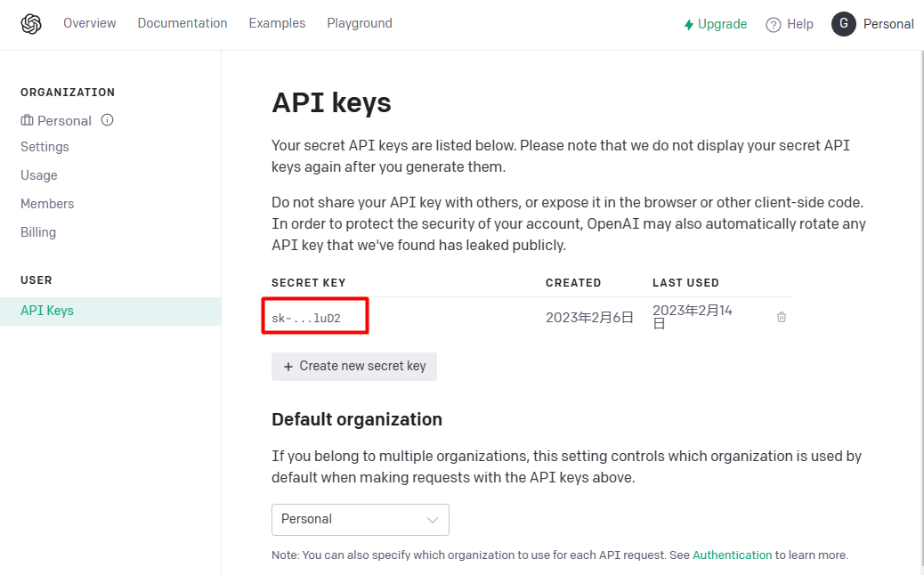Click the trash icon to delete secret key
The height and width of the screenshot is (575, 924).
(782, 317)
